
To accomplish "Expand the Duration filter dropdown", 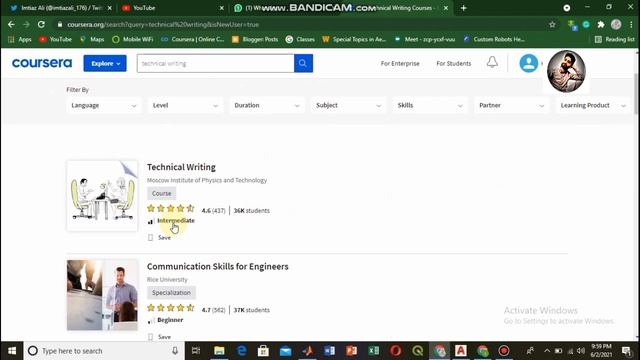I will (x=267, y=105).
